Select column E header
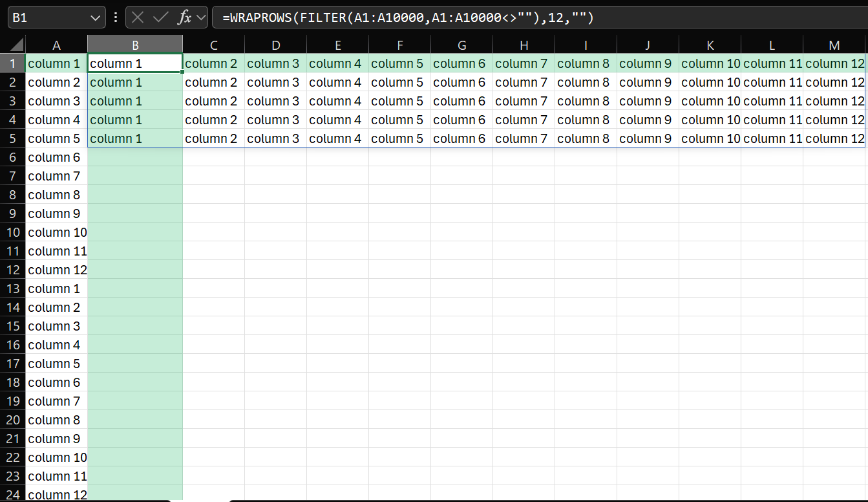 pos(338,45)
